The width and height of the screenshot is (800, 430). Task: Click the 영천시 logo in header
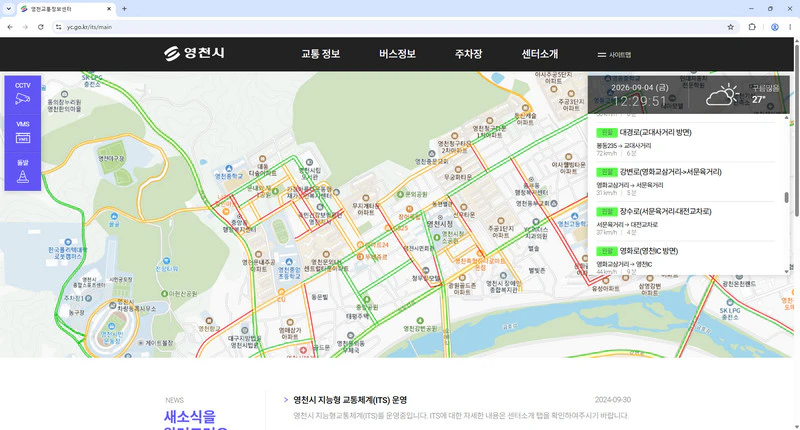[194, 53]
